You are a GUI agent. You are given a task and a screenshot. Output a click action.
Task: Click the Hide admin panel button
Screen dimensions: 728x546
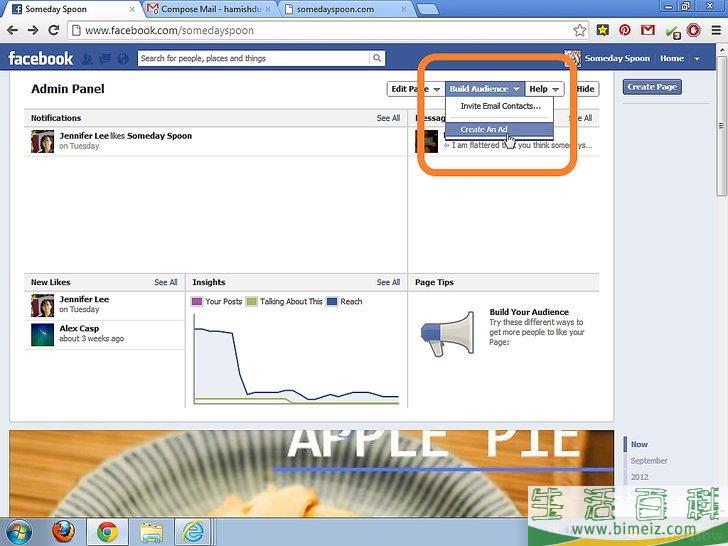pyautogui.click(x=585, y=89)
